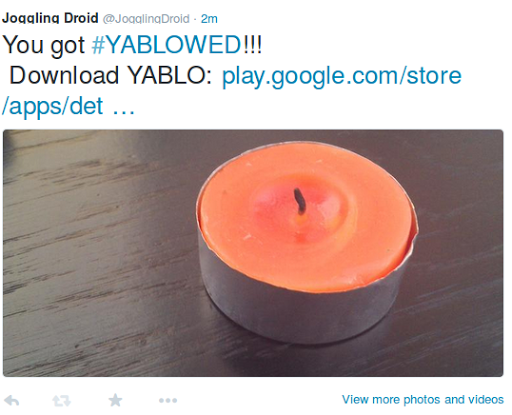Expand the orange candle photo
Screen dimensions: 512x415
pyautogui.click(x=253, y=253)
